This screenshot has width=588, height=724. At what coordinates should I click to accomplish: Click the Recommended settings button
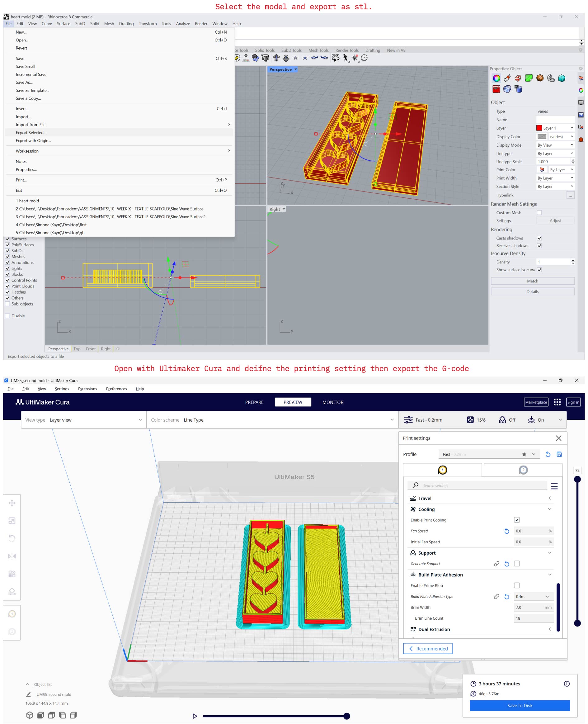[x=427, y=648]
